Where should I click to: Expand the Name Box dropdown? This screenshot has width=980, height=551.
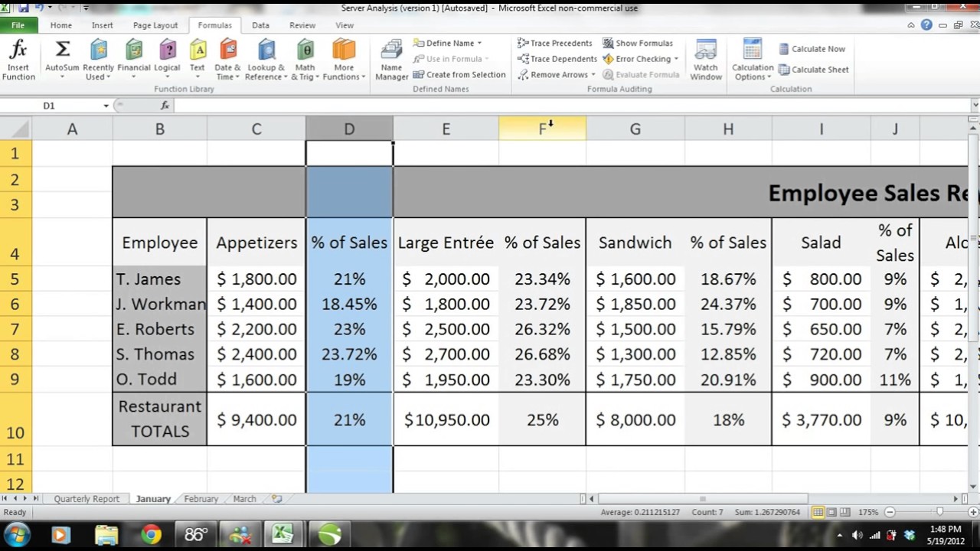(x=106, y=106)
